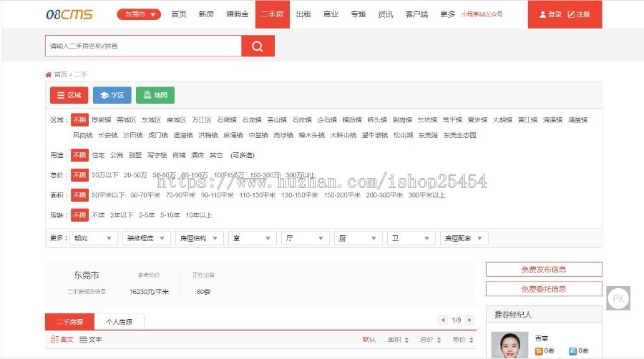Viewport: 644px width, 359px height.
Task: Click 免费委托信息 button
Action: (x=544, y=289)
